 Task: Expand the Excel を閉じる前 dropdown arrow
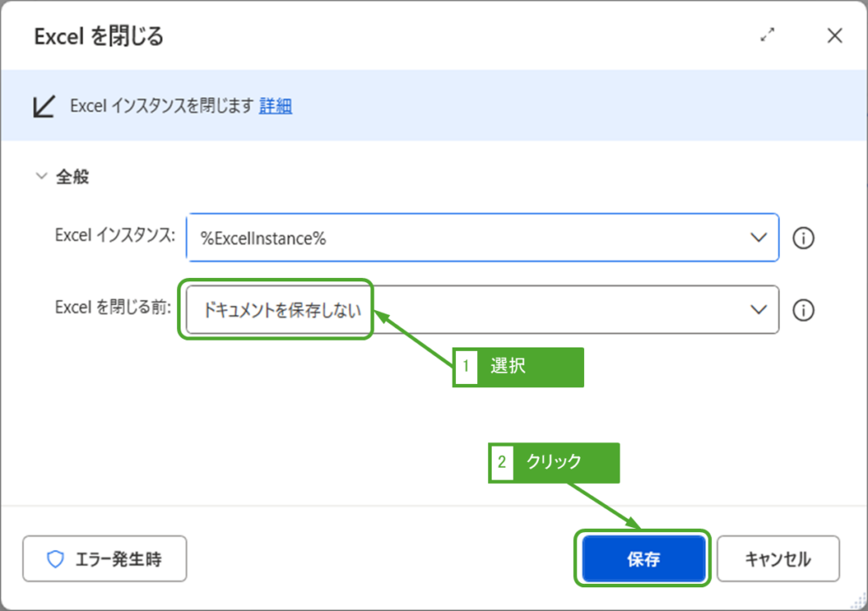click(x=759, y=310)
